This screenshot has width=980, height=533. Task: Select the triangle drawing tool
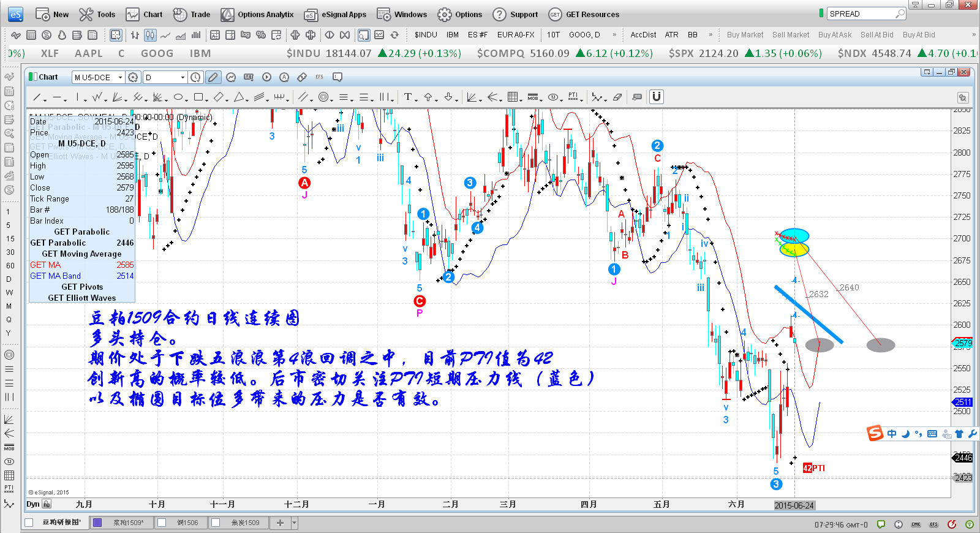pos(238,97)
